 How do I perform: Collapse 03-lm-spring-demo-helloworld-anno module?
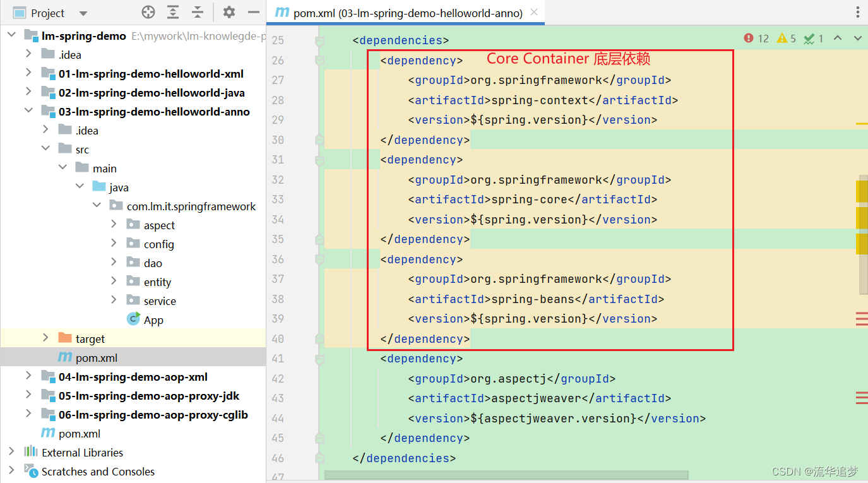click(x=28, y=111)
